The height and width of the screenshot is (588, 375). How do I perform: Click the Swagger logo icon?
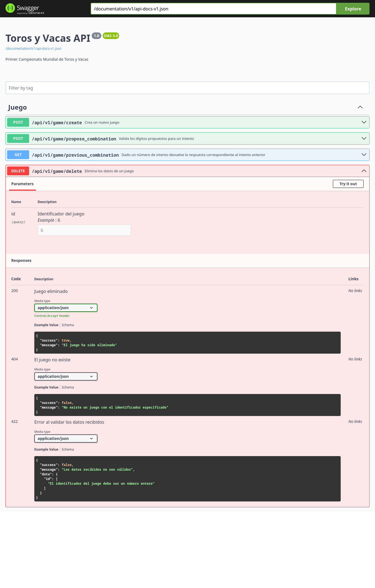click(10, 8)
